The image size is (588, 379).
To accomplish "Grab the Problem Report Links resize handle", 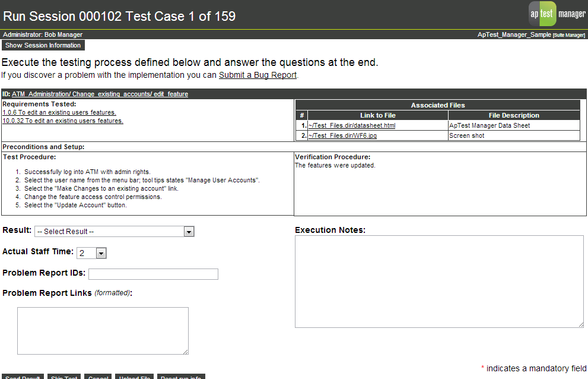I will pos(186,352).
